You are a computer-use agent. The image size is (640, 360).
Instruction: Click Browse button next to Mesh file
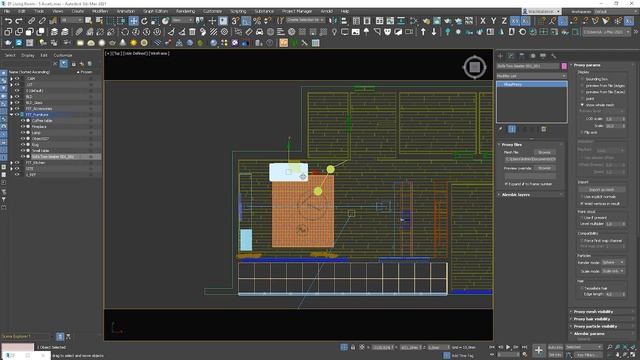tap(544, 152)
